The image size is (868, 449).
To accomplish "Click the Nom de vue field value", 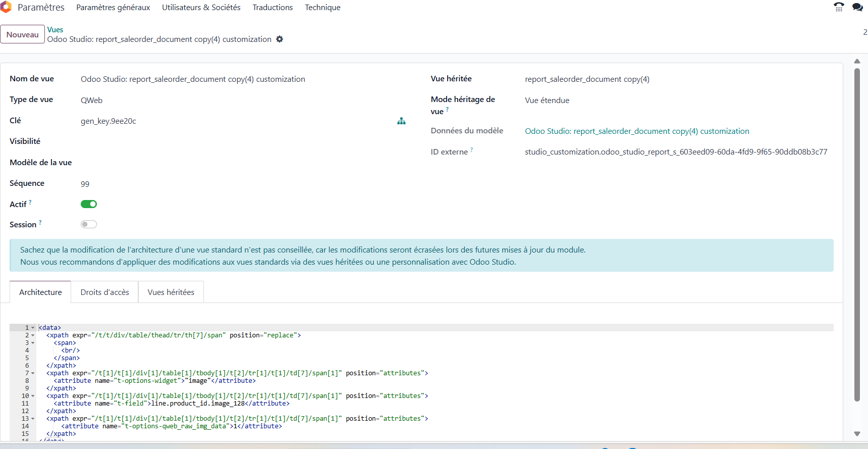I will pos(193,79).
